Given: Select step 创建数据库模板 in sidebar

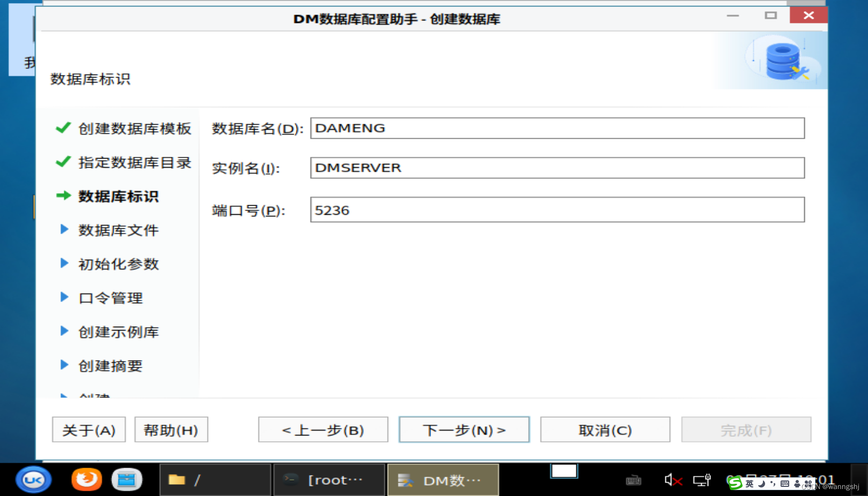Looking at the screenshot, I should [x=135, y=129].
